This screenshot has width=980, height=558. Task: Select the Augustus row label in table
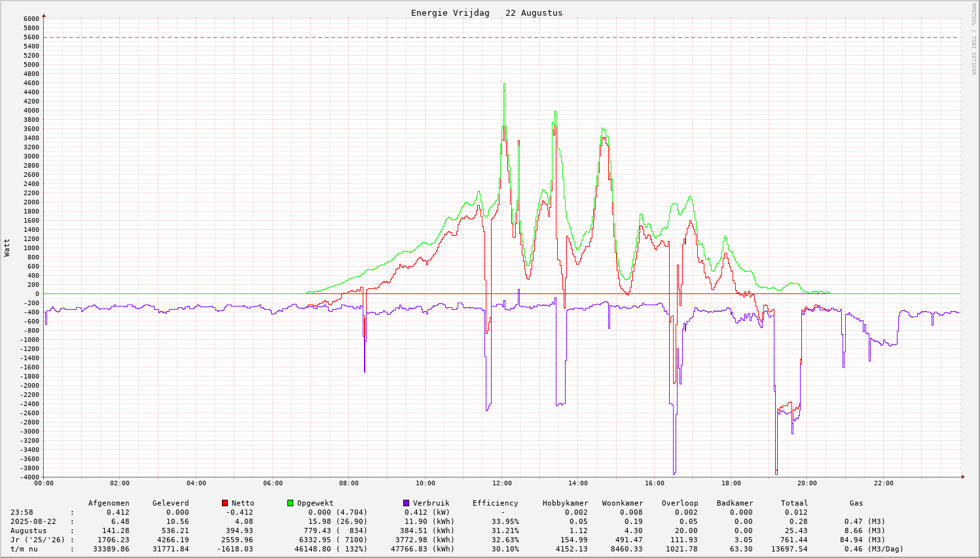tap(28, 530)
